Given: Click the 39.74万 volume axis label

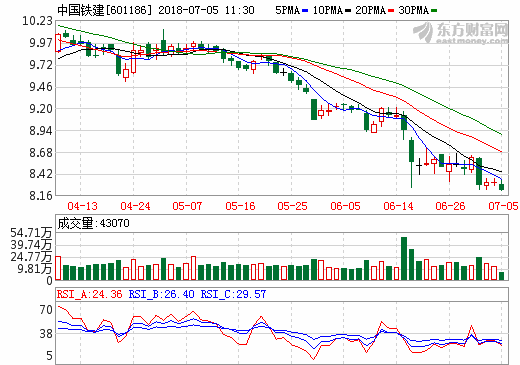Looking at the screenshot, I should [31, 245].
